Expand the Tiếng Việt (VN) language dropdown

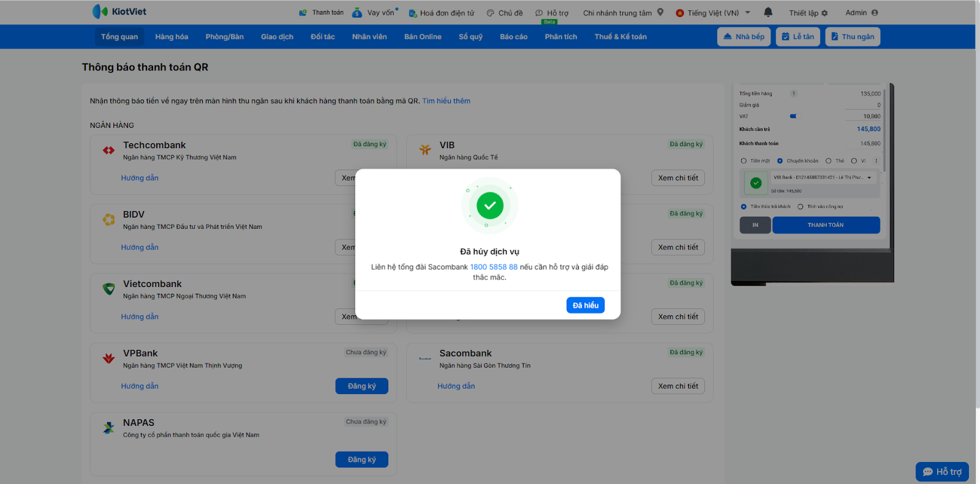pos(713,13)
